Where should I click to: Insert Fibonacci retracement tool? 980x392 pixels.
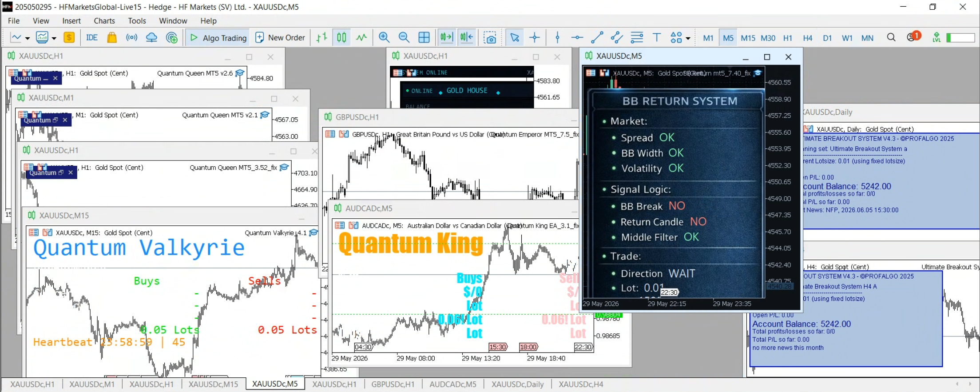coord(637,38)
